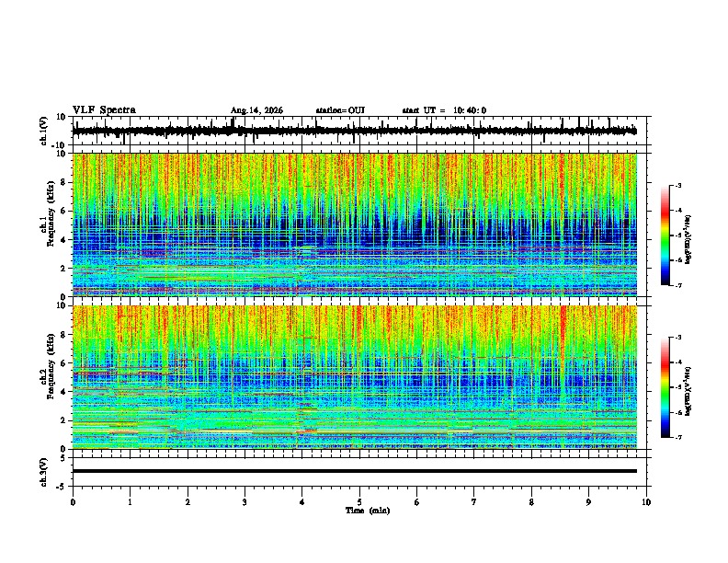Viewport: 728px width, 563px height.
Task: Click time axis tick label "2"
Action: 188,502
